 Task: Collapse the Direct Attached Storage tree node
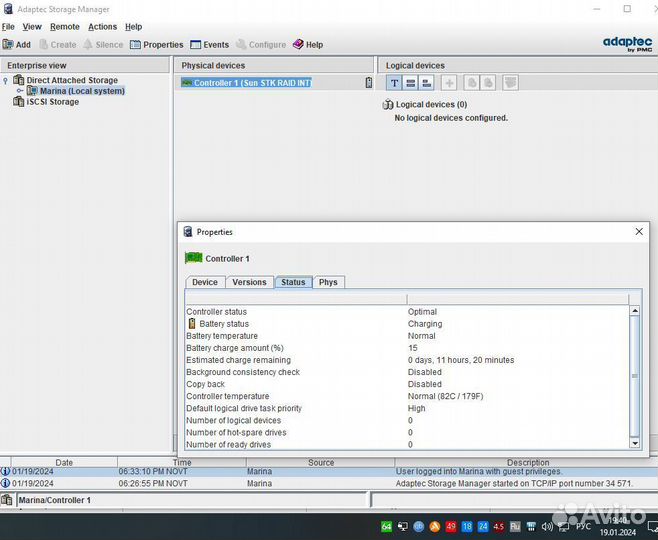pos(5,80)
